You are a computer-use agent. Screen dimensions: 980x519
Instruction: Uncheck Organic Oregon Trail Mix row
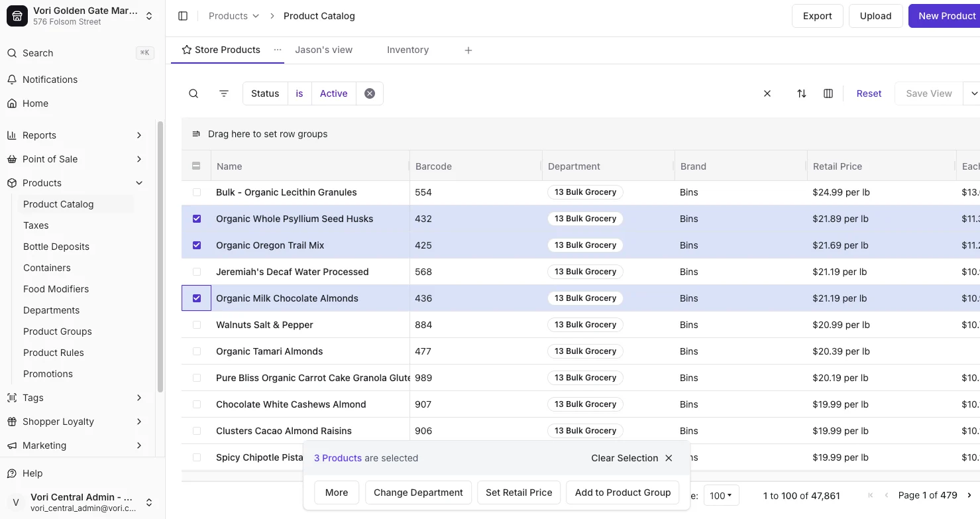(x=196, y=245)
